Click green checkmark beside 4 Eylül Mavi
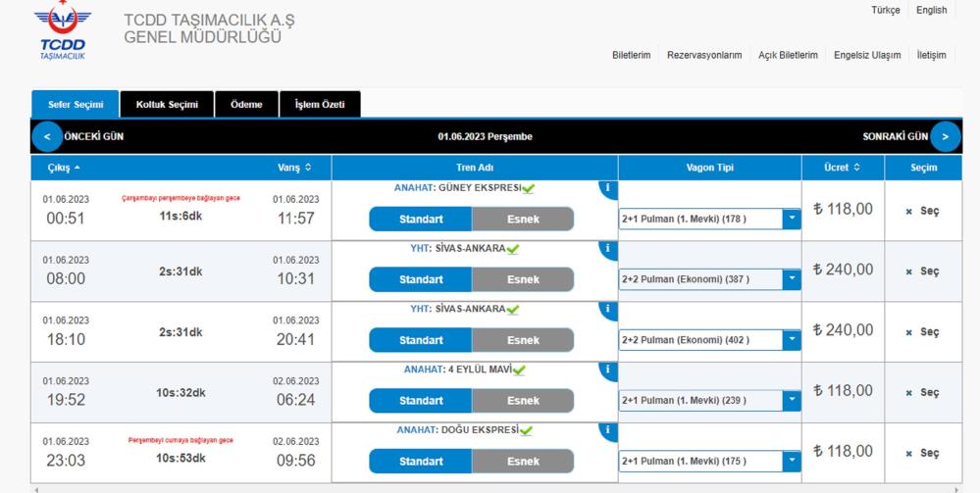The image size is (980, 493). click(x=519, y=370)
